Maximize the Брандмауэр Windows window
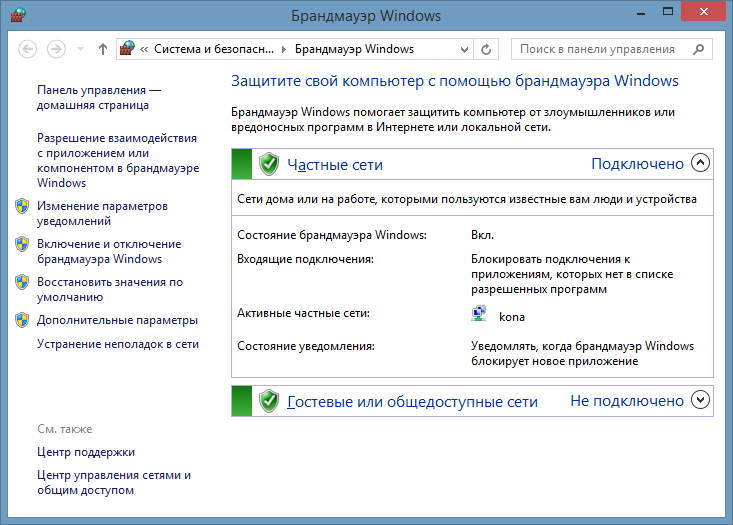The height and width of the screenshot is (525, 733). point(668,12)
